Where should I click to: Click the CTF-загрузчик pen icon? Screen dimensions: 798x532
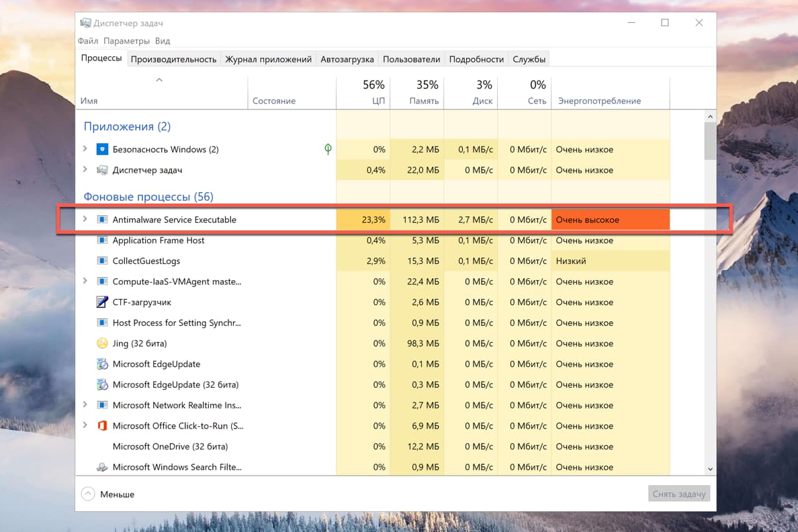click(x=102, y=302)
